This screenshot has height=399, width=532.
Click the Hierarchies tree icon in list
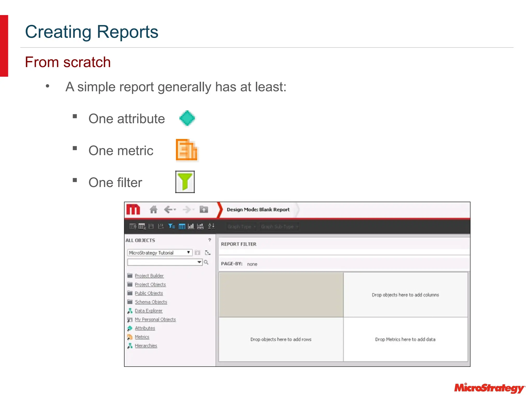[x=130, y=346]
